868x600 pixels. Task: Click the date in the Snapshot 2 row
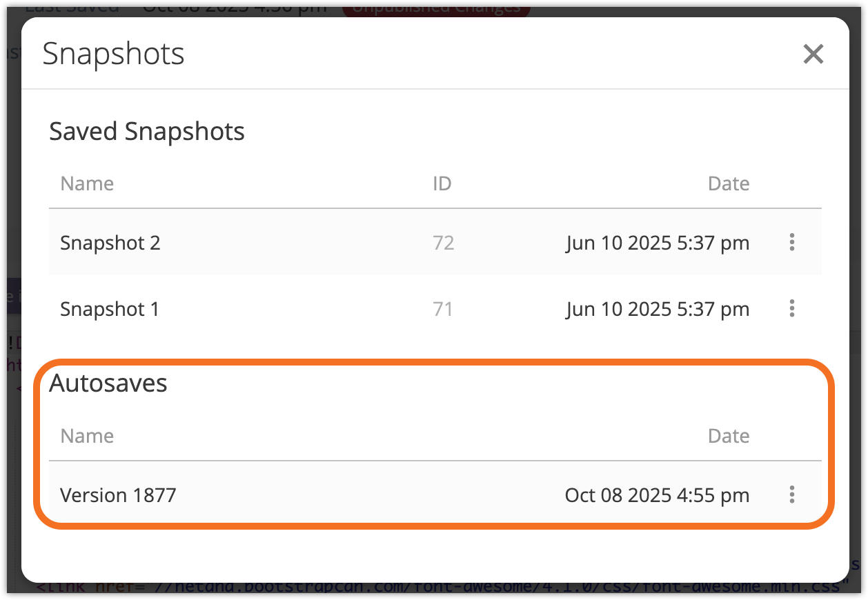[658, 243]
